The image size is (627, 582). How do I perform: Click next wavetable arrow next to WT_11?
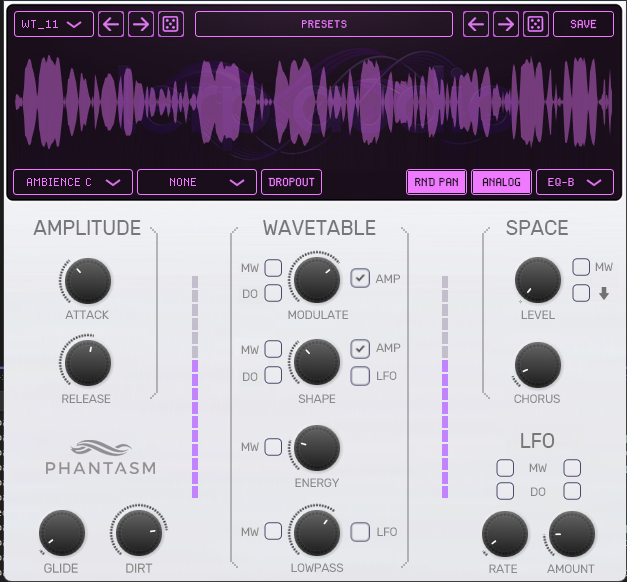(141, 24)
